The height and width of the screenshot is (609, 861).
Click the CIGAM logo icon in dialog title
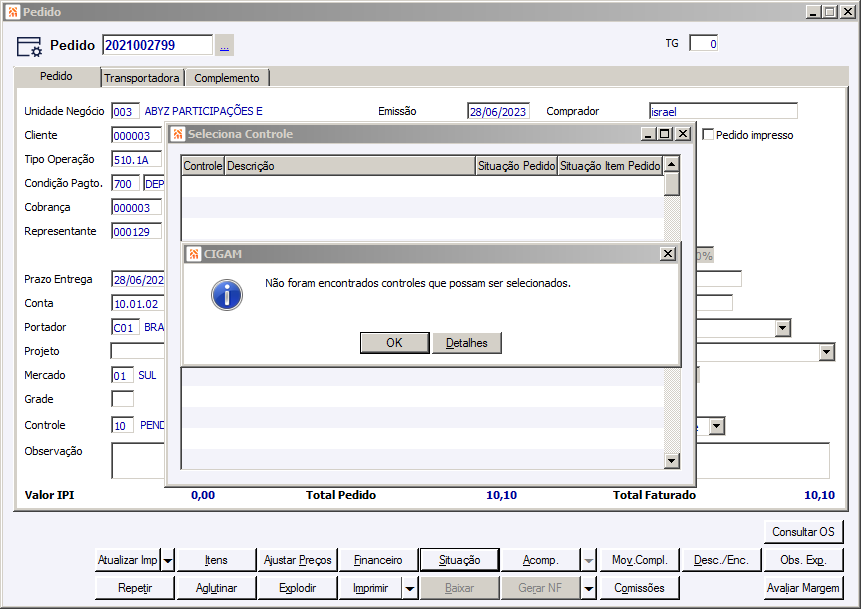(194, 254)
